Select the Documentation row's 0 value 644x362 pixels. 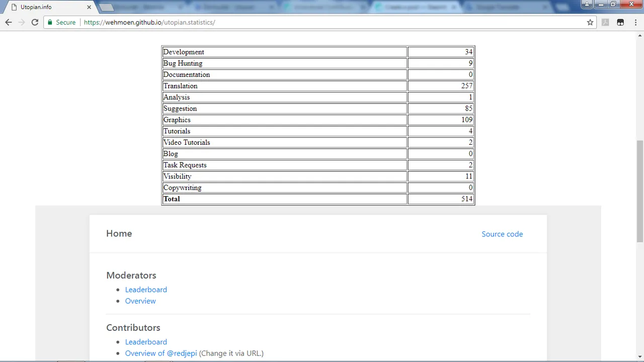[x=470, y=74]
